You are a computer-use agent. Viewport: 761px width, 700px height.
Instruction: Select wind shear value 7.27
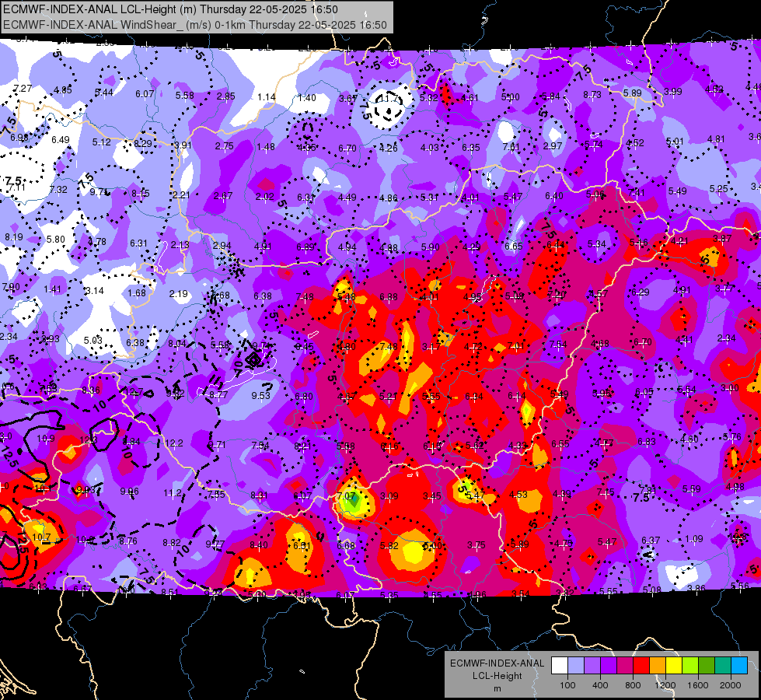click(x=23, y=89)
